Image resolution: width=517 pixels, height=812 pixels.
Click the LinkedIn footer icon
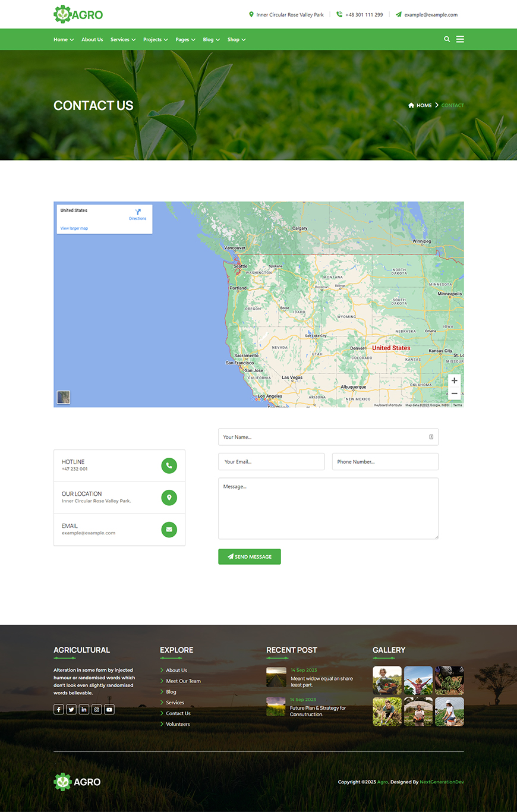pos(84,709)
